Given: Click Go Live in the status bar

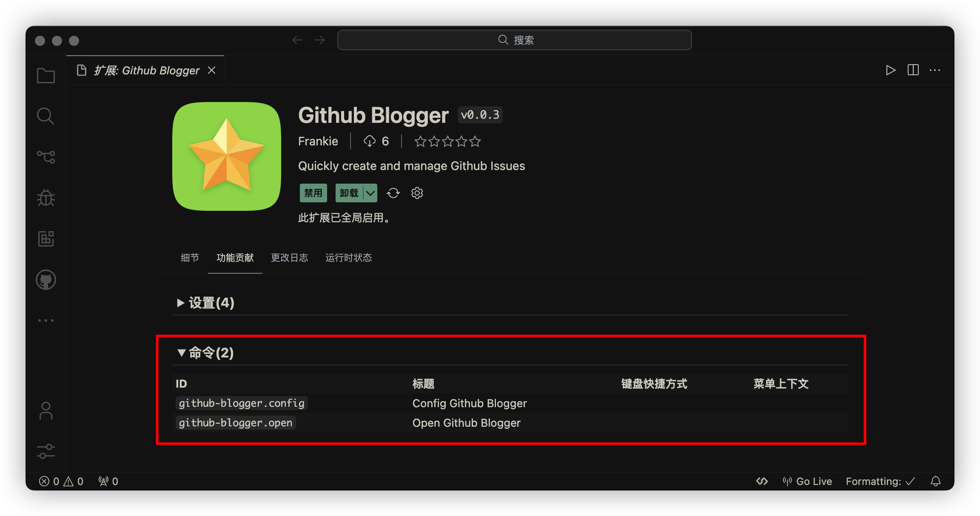Looking at the screenshot, I should (x=807, y=481).
